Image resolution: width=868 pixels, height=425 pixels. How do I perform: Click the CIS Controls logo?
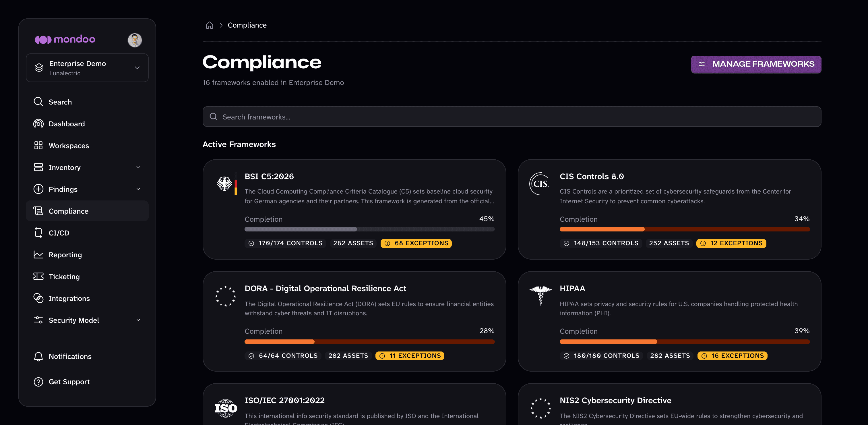(x=539, y=184)
